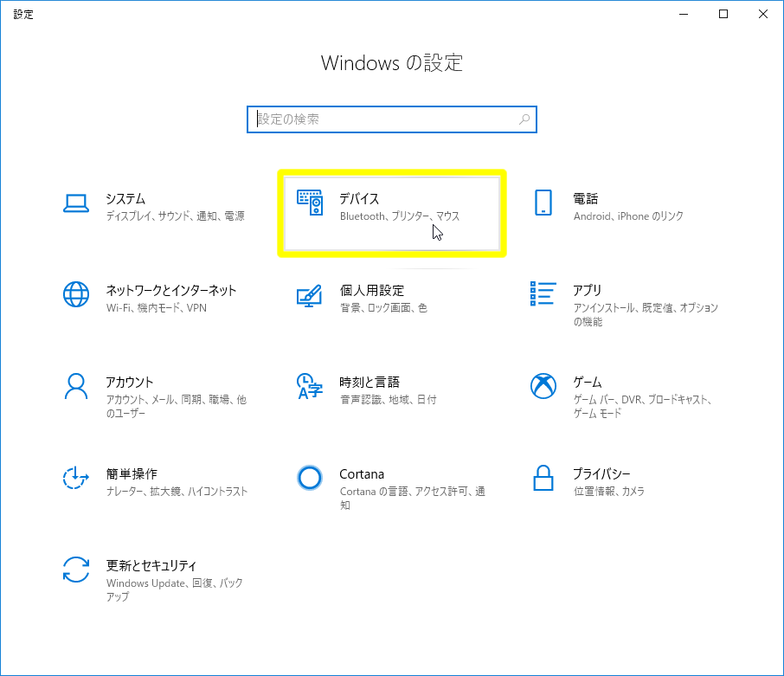Click text Wi-Fi、機内モード、VPN
Image resolution: width=784 pixels, height=676 pixels.
pyautogui.click(x=157, y=308)
